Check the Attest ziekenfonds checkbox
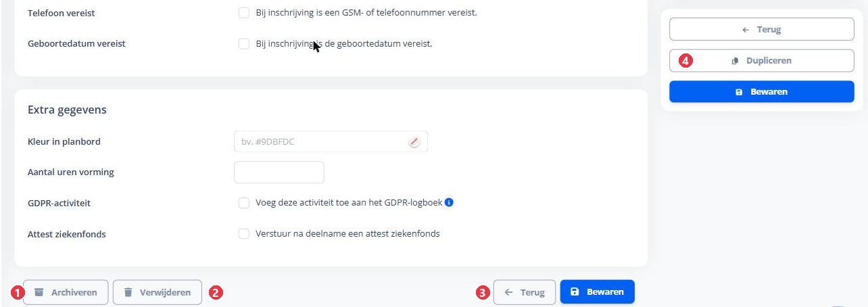The height and width of the screenshot is (307, 868). tap(244, 234)
